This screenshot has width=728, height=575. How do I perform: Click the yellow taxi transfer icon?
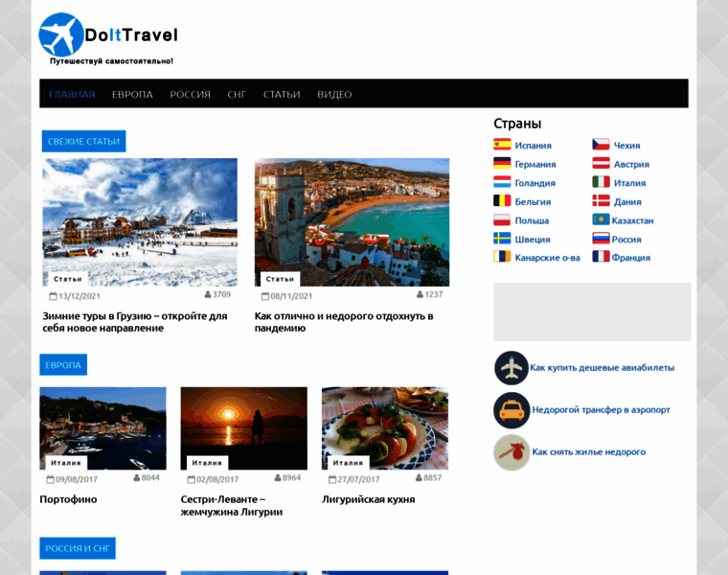pyautogui.click(x=512, y=410)
